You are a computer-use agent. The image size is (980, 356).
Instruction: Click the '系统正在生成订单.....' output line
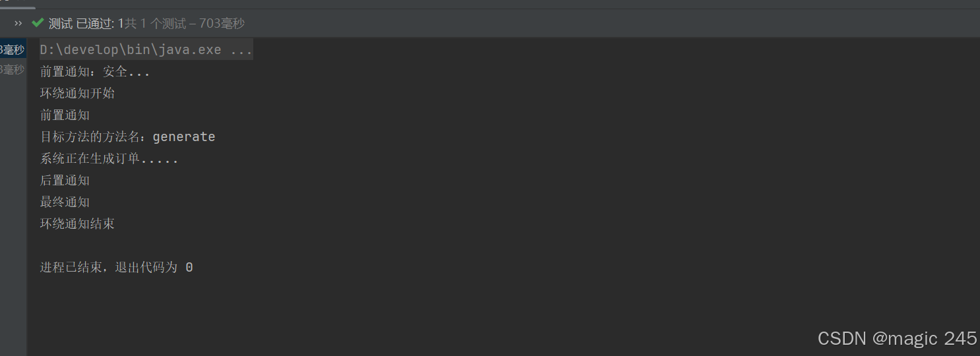(109, 159)
